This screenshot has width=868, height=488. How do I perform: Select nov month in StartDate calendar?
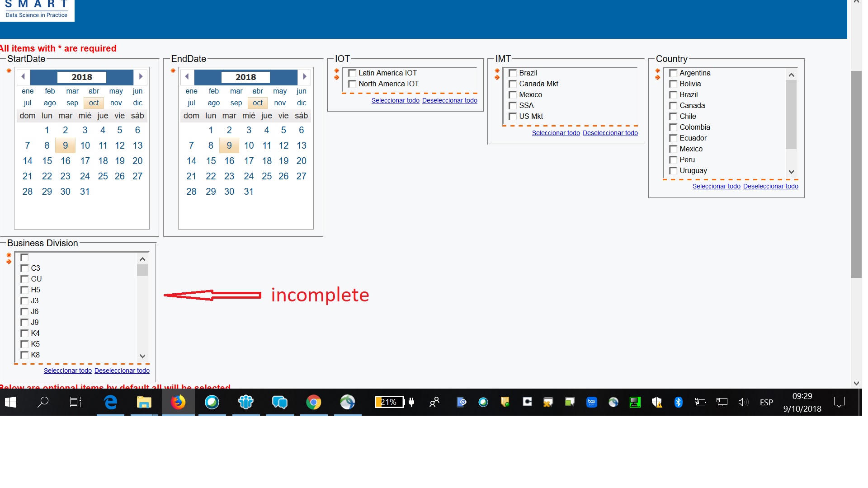point(116,103)
